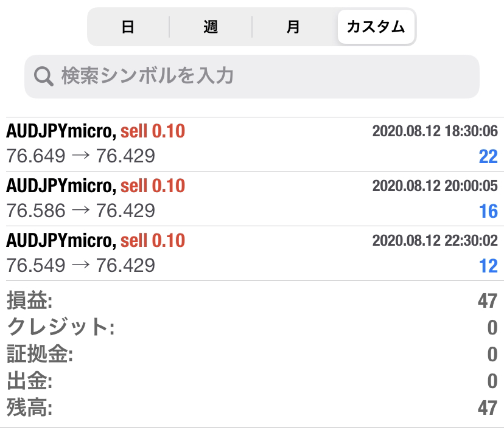Tap the profit value 22

point(488,157)
